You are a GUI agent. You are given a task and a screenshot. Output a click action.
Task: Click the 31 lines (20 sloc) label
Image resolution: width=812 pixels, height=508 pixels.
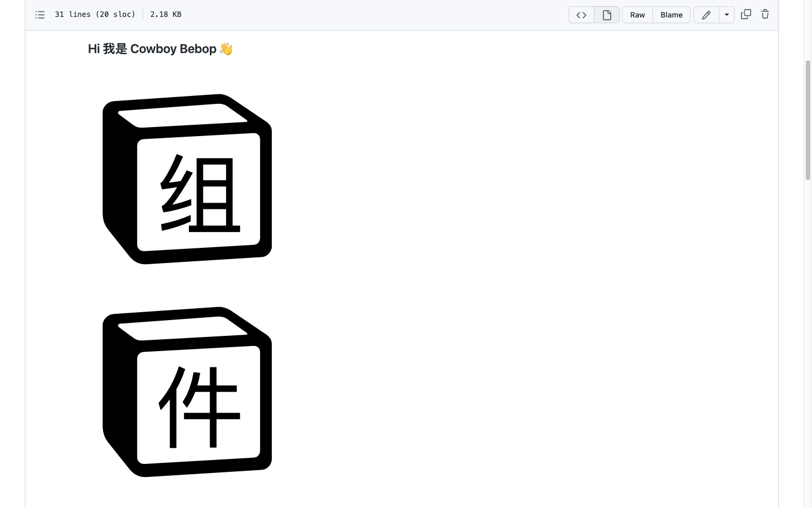95,15
